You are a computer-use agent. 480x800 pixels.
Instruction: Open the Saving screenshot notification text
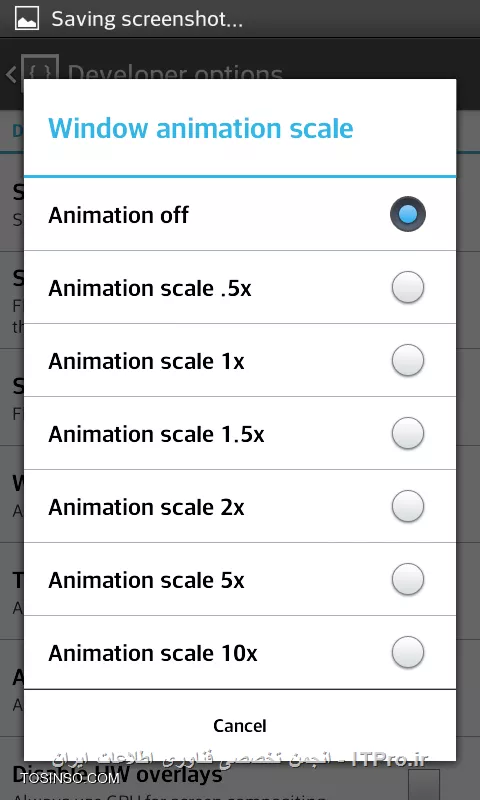147,19
